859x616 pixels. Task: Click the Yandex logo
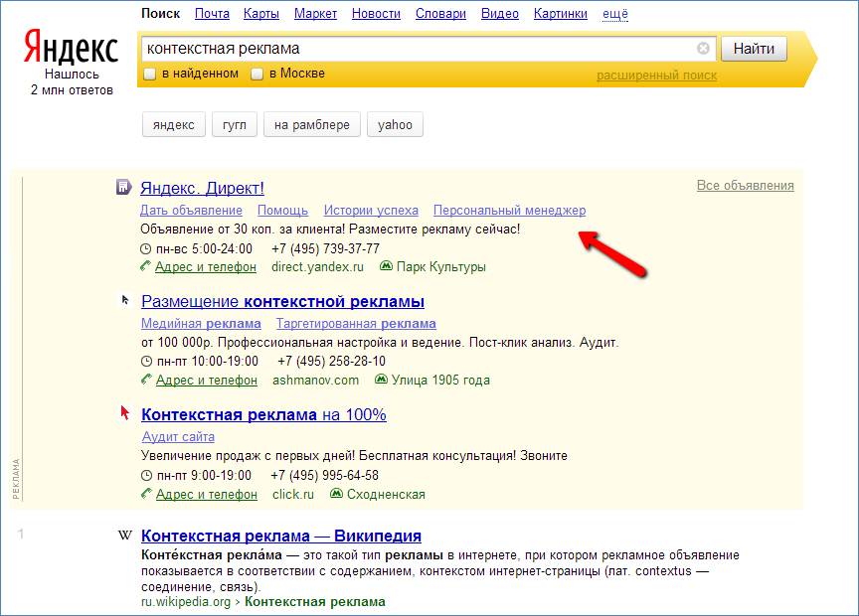[x=71, y=47]
